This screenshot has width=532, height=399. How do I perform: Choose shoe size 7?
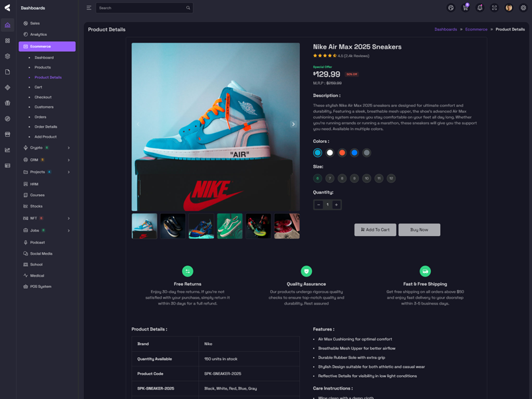pyautogui.click(x=330, y=178)
